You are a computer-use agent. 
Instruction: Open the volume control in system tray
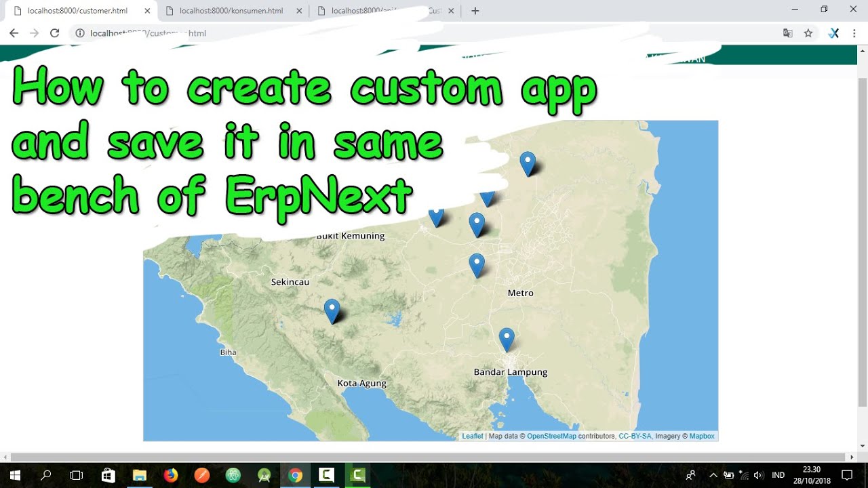tap(758, 475)
